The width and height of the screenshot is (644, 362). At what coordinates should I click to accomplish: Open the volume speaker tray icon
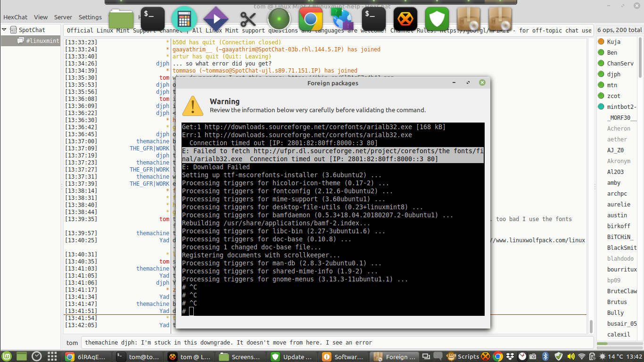point(570,356)
